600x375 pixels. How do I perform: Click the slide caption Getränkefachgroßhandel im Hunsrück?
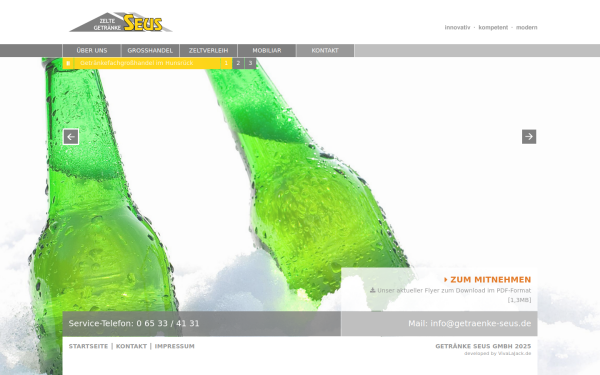point(137,63)
